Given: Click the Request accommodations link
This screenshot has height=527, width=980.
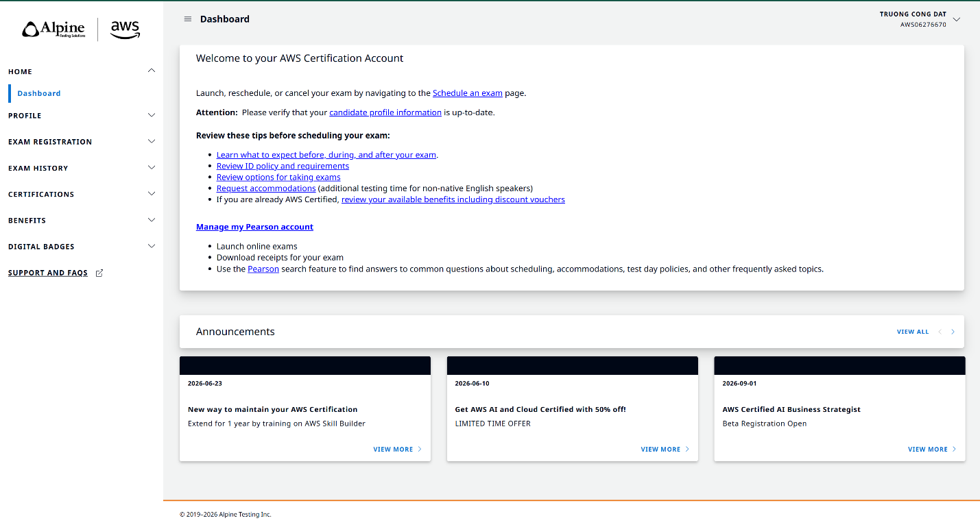Looking at the screenshot, I should [266, 188].
